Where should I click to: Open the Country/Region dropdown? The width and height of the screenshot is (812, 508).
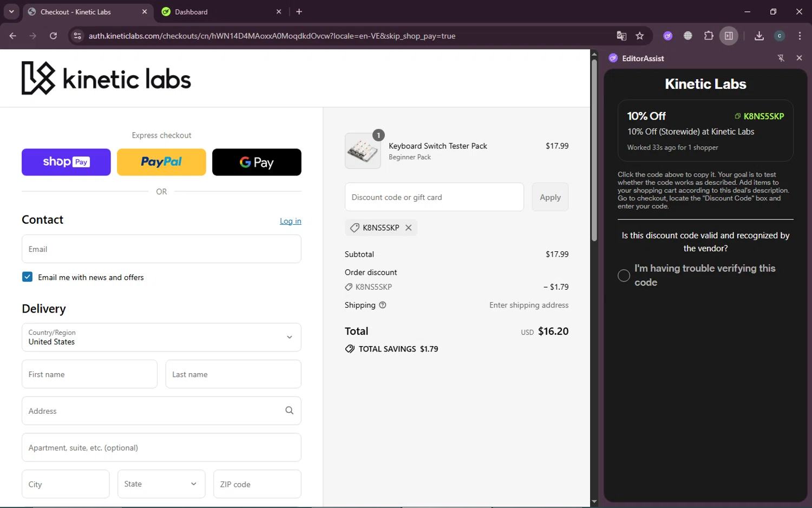coord(161,337)
